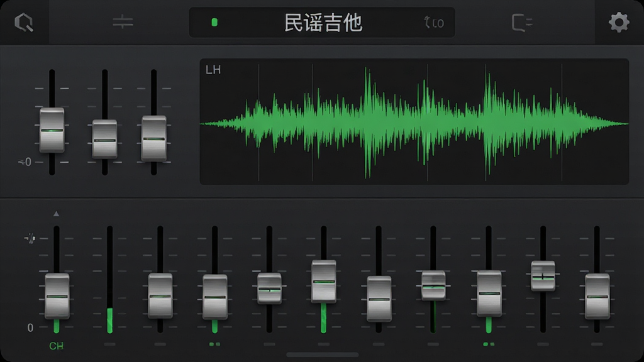Open settings gear icon
Image resolution: width=644 pixels, height=362 pixels.
[x=619, y=22]
